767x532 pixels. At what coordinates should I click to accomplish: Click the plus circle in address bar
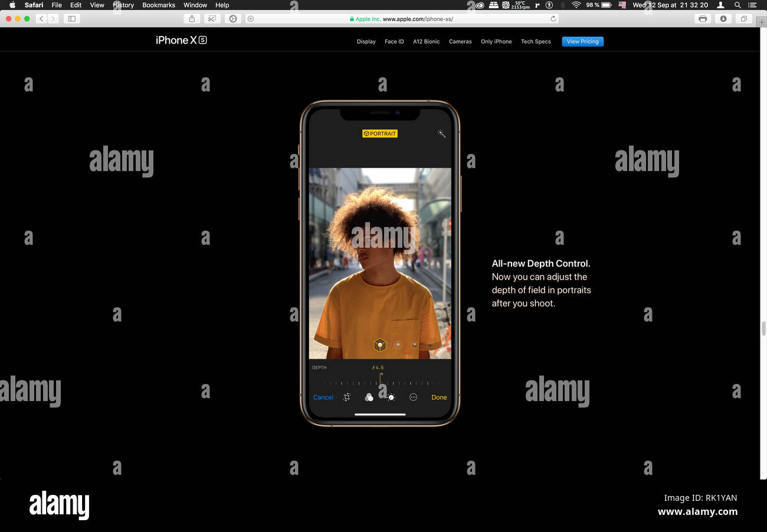(251, 19)
